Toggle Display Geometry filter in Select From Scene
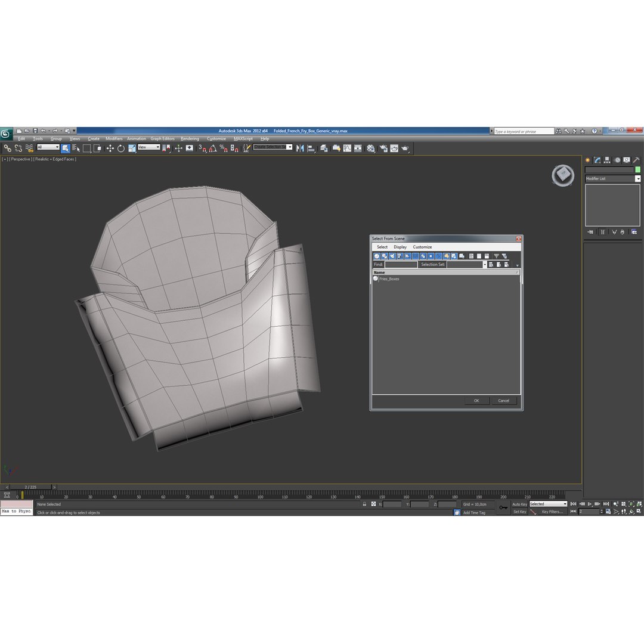This screenshot has height=644, width=644. click(377, 256)
